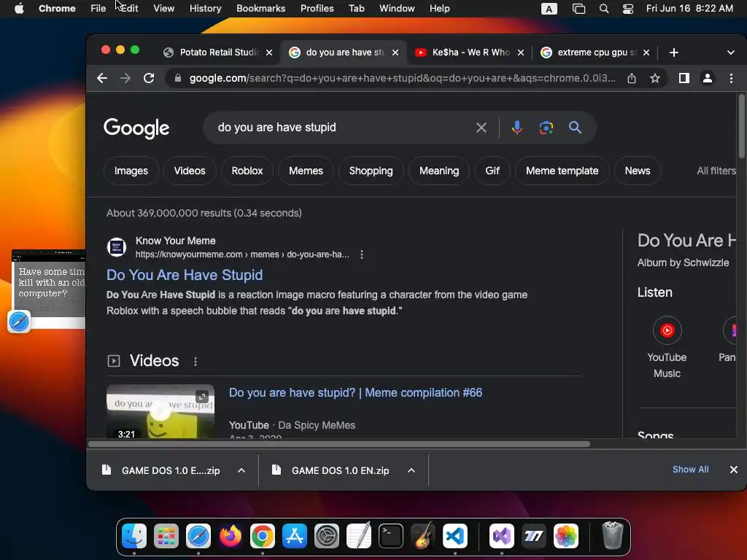Open Chrome's three-dot menu
This screenshot has height=560, width=747.
coord(731,78)
